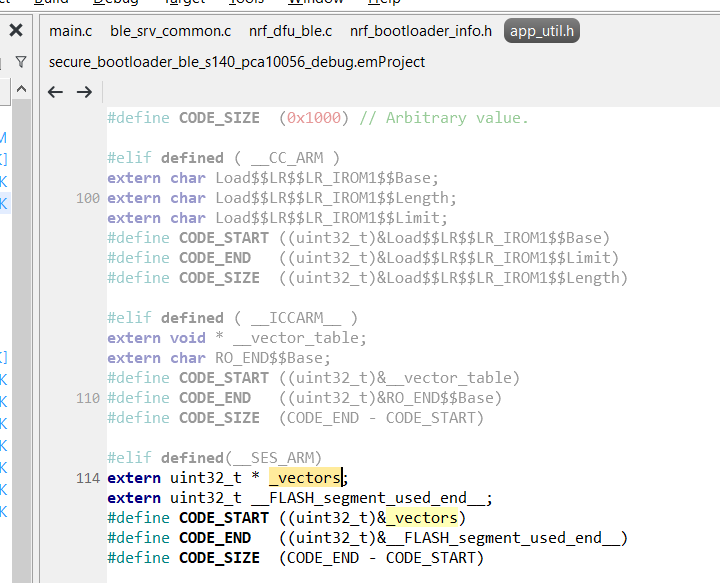Screen dimensions: 720x583
Task: Click _vectors in the CODE_START define
Action: (421, 518)
